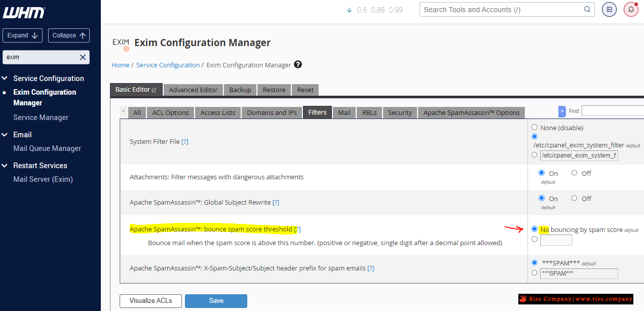Open the Reset tab
Viewport: 644px width, 311px height.
click(x=306, y=90)
